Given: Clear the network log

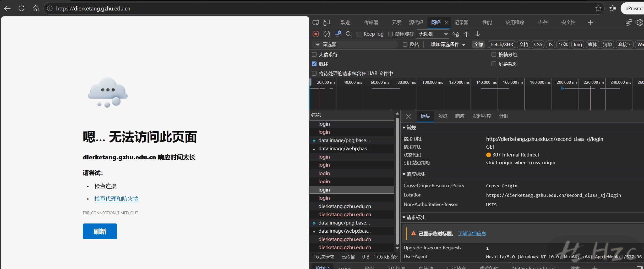Looking at the screenshot, I should [327, 34].
